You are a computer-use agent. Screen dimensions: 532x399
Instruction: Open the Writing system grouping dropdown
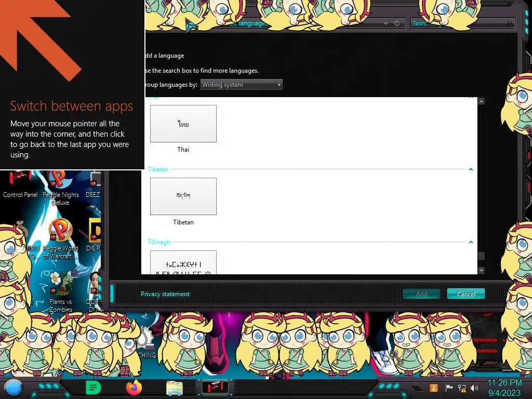click(241, 85)
